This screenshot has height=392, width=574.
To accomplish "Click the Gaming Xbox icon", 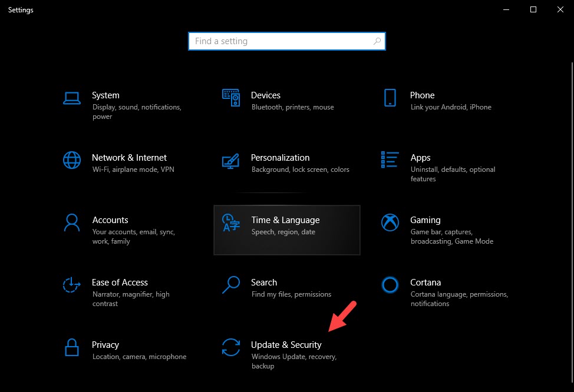I will tap(390, 222).
